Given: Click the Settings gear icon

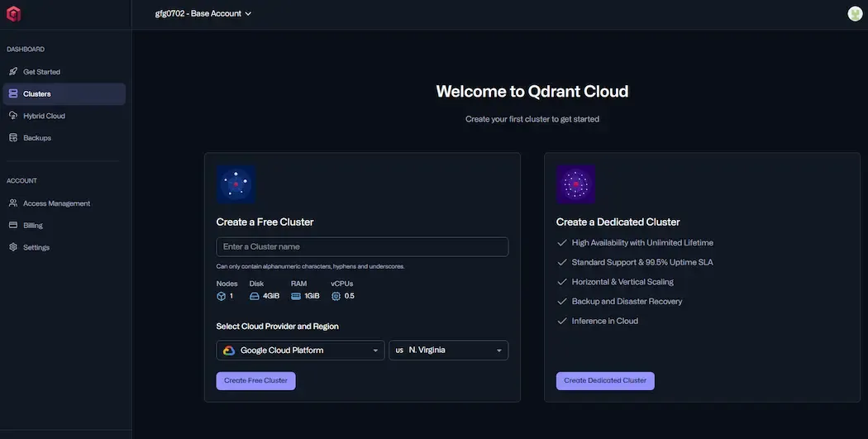Looking at the screenshot, I should (x=13, y=247).
